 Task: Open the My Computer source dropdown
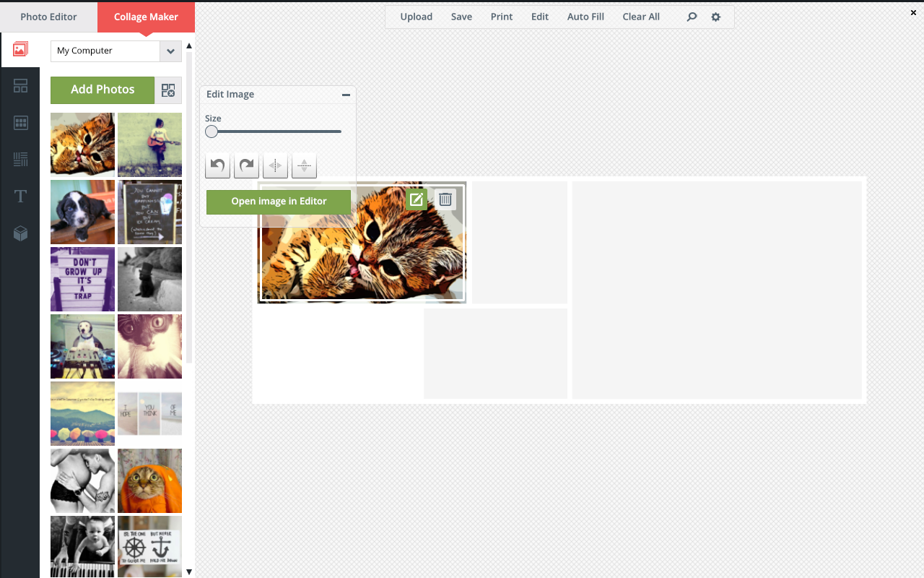[x=170, y=51]
